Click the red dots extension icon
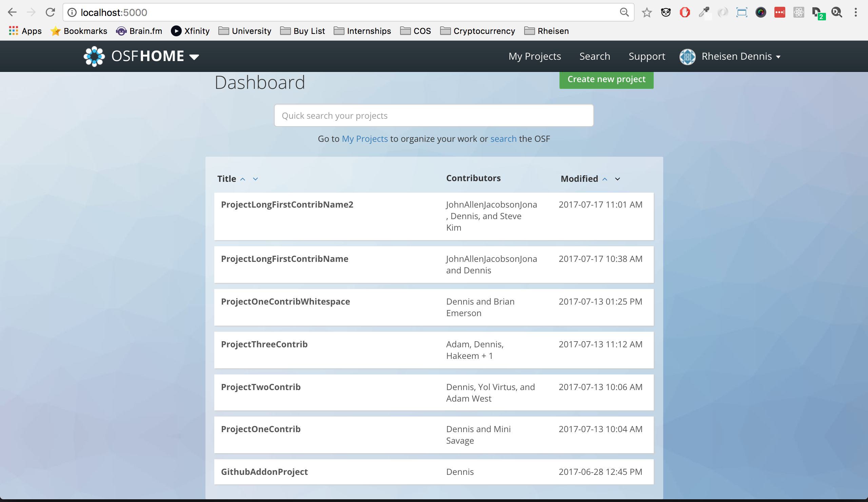This screenshot has width=868, height=502. tap(780, 13)
